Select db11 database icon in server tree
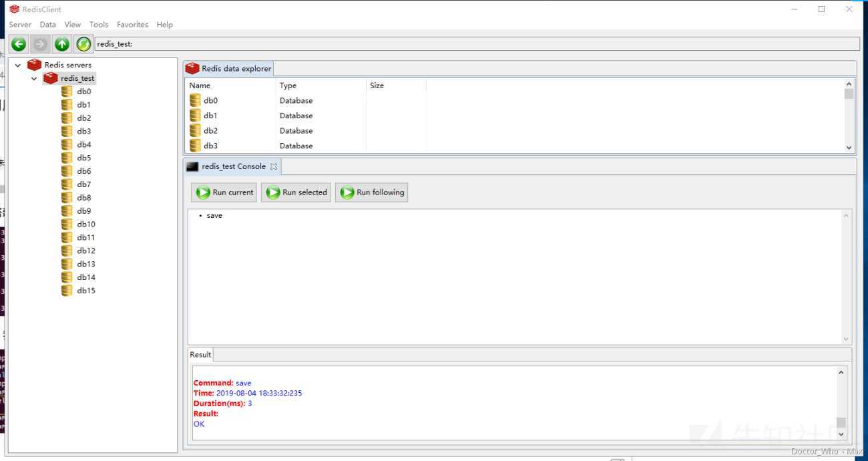 67,238
